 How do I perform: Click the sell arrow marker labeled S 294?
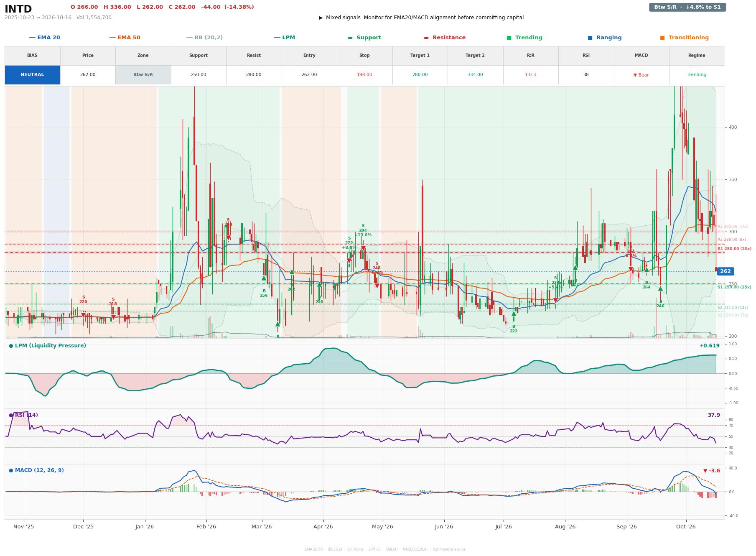tap(228, 238)
